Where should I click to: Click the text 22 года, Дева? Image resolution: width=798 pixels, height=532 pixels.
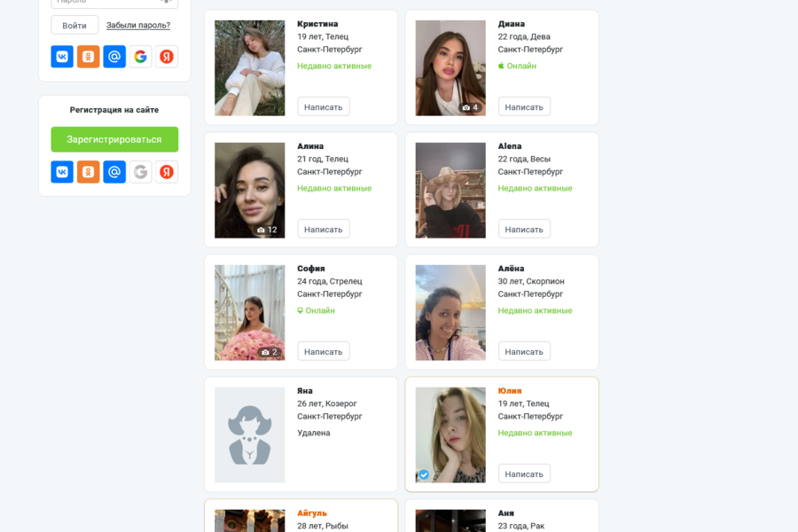pyautogui.click(x=524, y=36)
